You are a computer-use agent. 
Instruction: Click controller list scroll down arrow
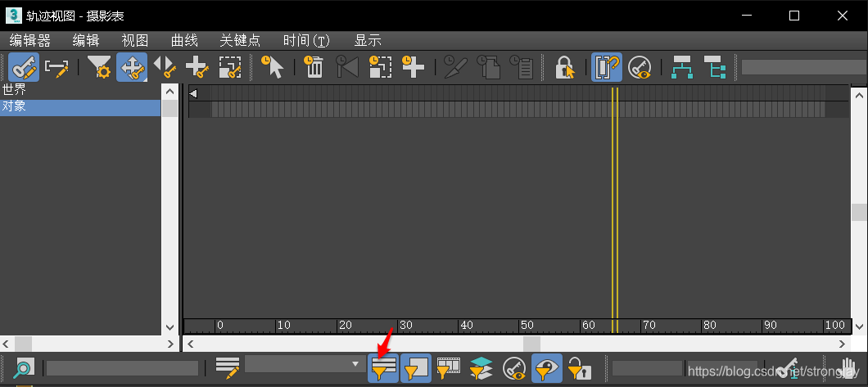170,327
